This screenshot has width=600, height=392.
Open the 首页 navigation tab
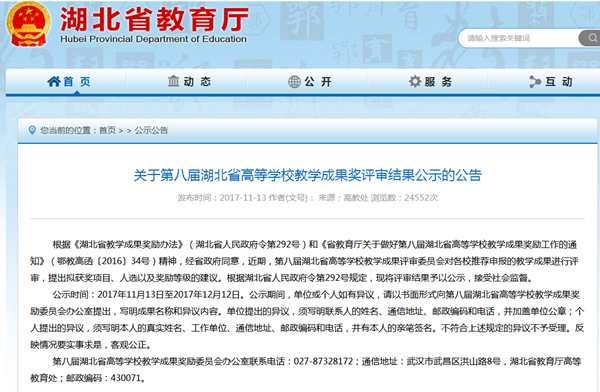[69, 82]
